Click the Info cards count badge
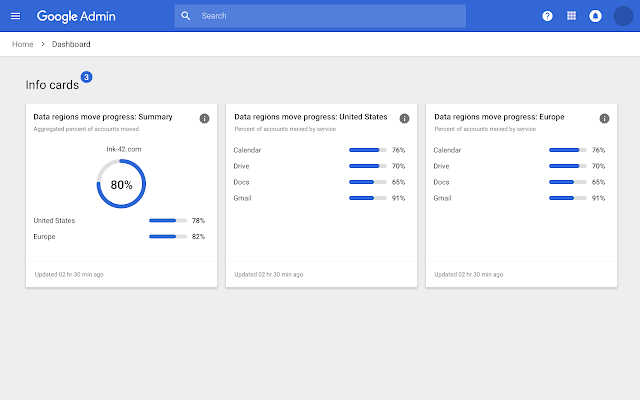Viewport: 640px width, 400px height. point(86,76)
